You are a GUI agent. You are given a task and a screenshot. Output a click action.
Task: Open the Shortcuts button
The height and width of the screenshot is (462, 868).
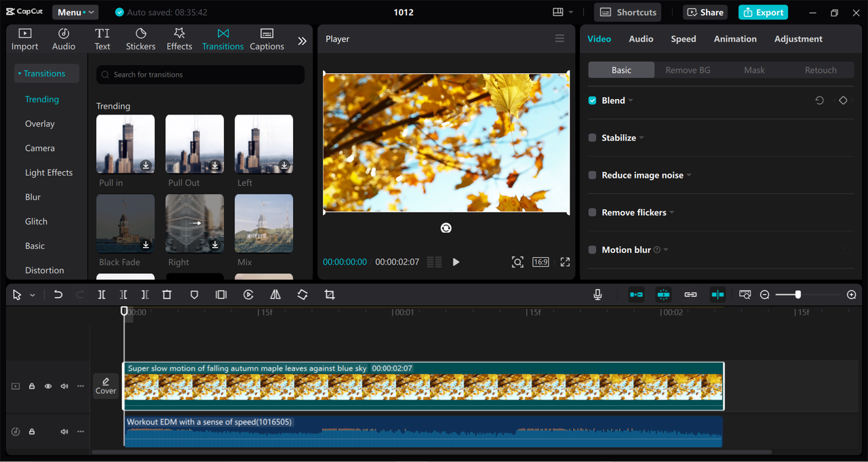pyautogui.click(x=628, y=12)
